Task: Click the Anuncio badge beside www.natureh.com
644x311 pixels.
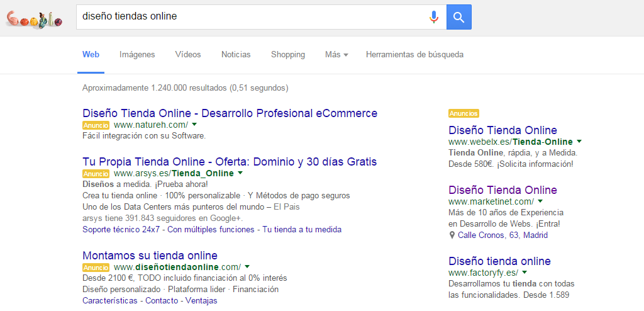Action: click(x=96, y=125)
